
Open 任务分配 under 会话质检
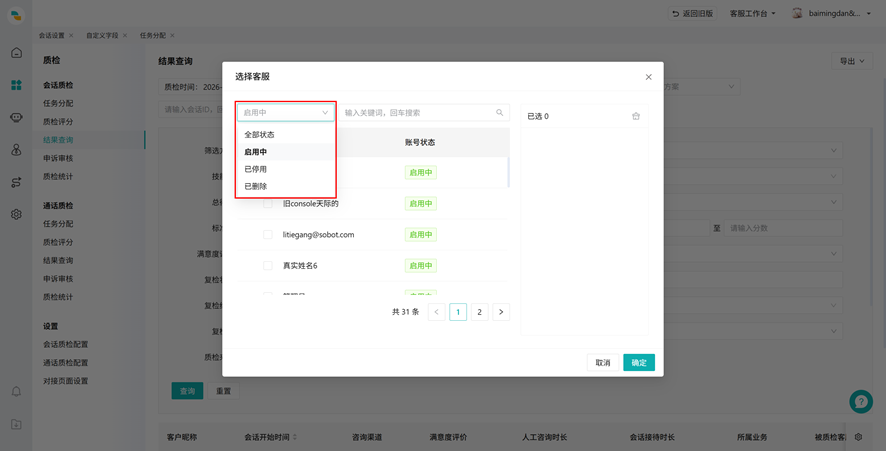coord(58,103)
